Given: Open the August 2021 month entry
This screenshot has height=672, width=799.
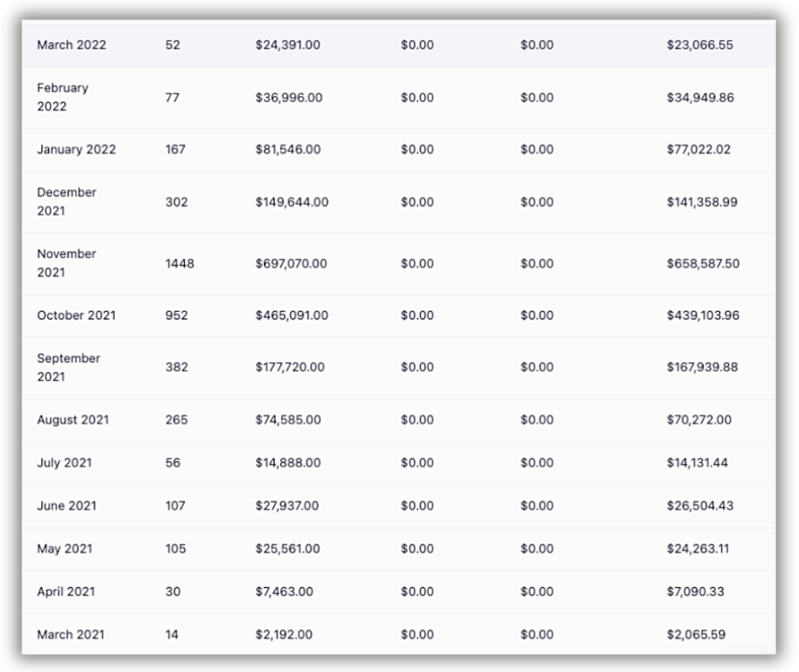Looking at the screenshot, I should pyautogui.click(x=72, y=419).
